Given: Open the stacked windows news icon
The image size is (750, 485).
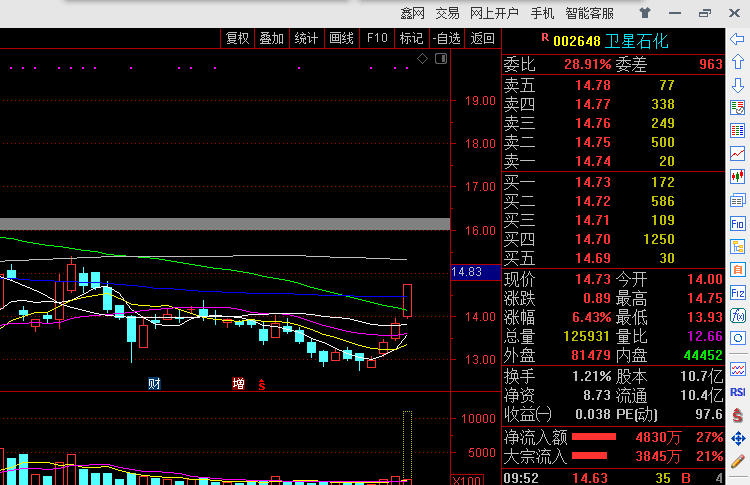Looking at the screenshot, I should [x=738, y=200].
